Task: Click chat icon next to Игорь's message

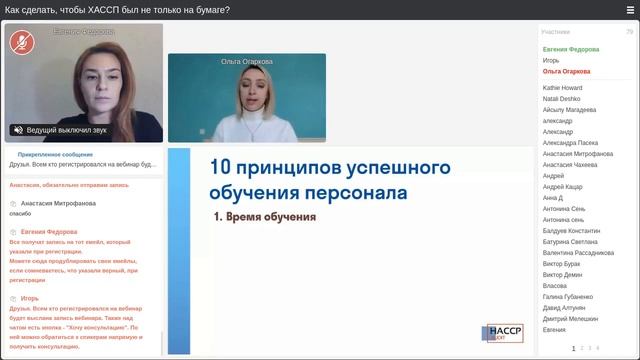Action: [x=13, y=299]
